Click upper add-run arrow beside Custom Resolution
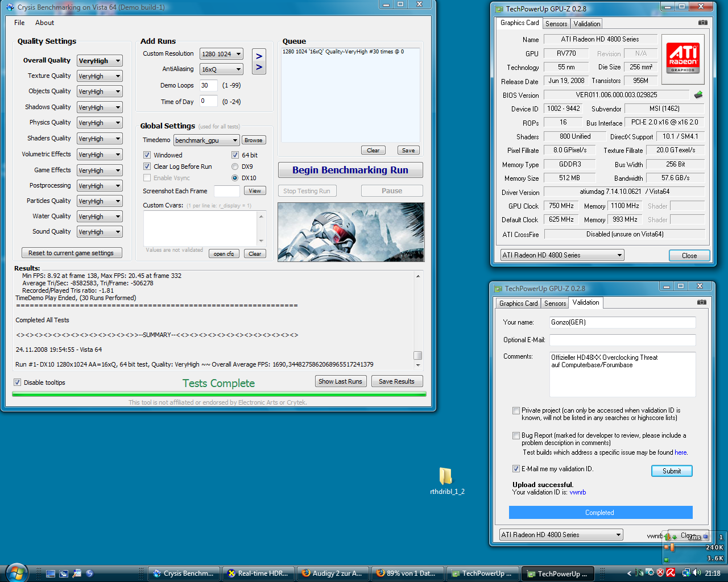 coord(259,56)
